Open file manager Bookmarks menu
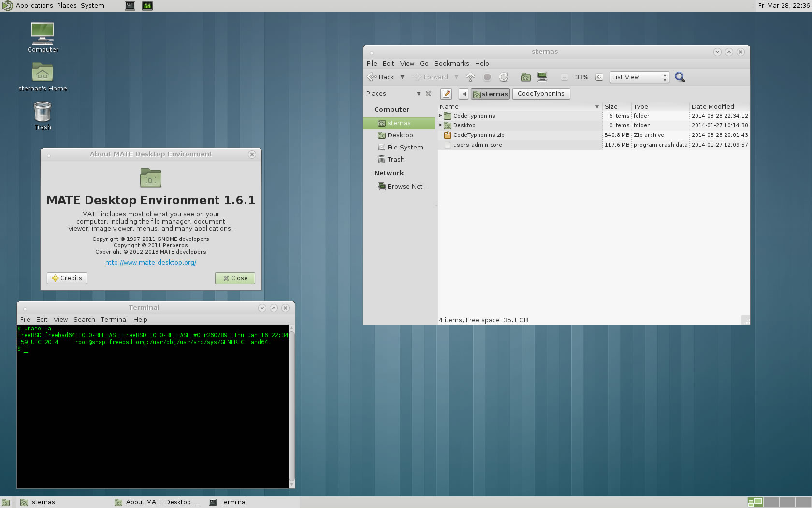Viewport: 812px width, 508px height. pos(451,63)
